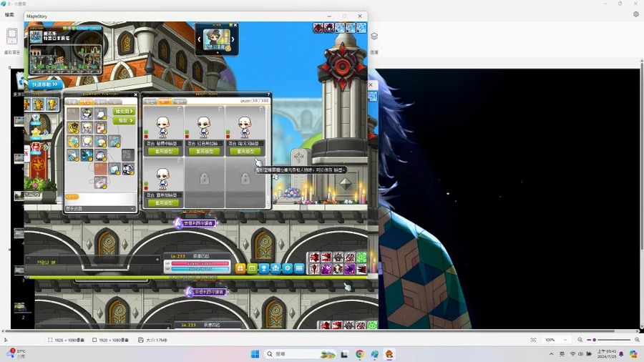
Task: Open the Windows Start menu
Action: (255, 354)
